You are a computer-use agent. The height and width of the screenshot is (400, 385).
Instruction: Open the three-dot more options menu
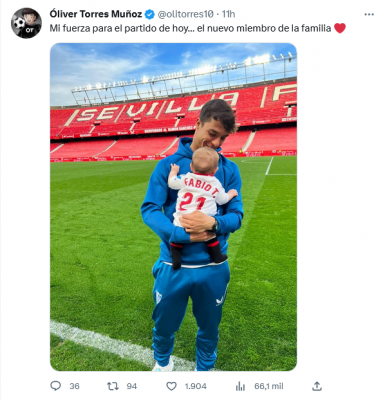click(369, 14)
